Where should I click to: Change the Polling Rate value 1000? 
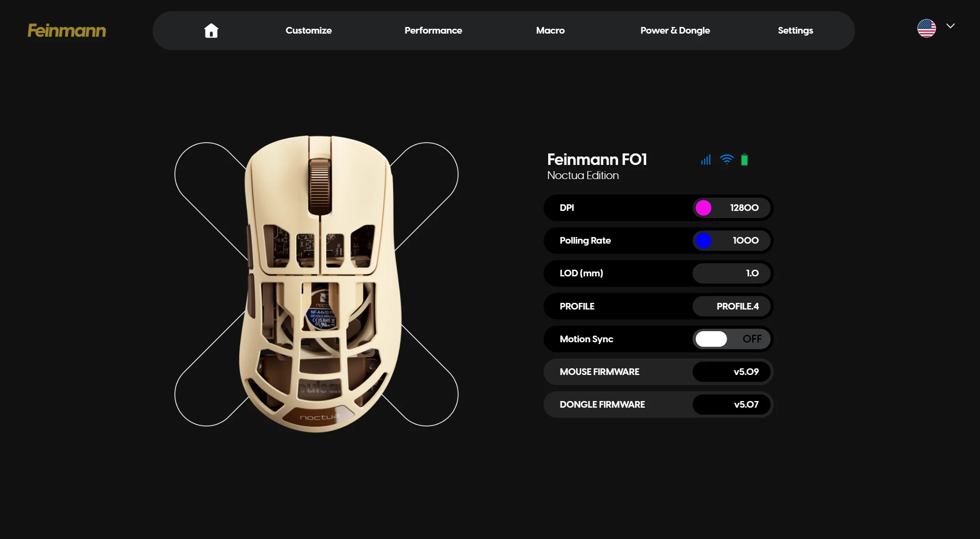click(746, 241)
